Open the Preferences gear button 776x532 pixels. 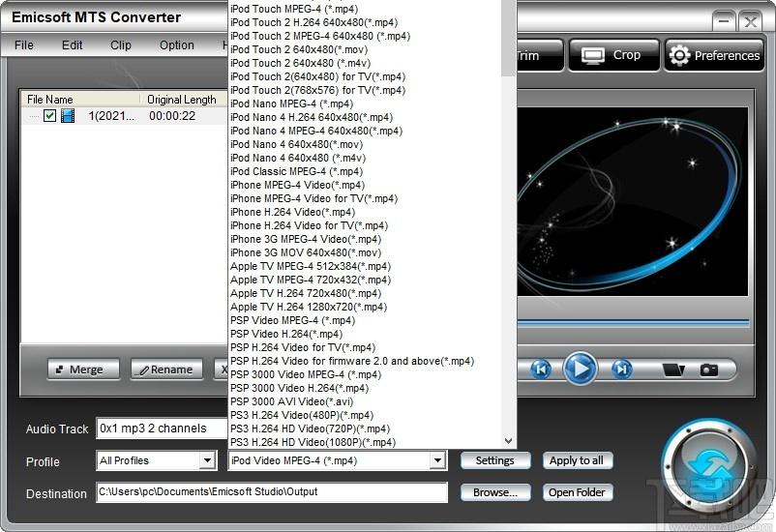(x=714, y=55)
